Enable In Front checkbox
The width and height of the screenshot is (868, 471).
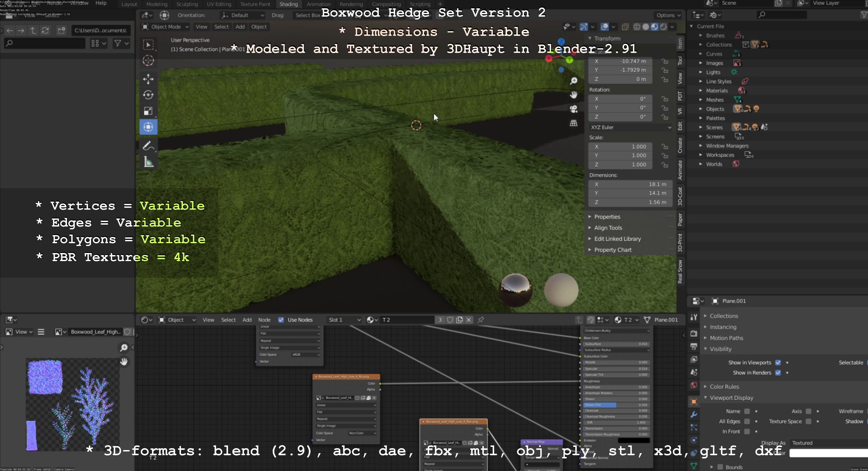[747, 432]
